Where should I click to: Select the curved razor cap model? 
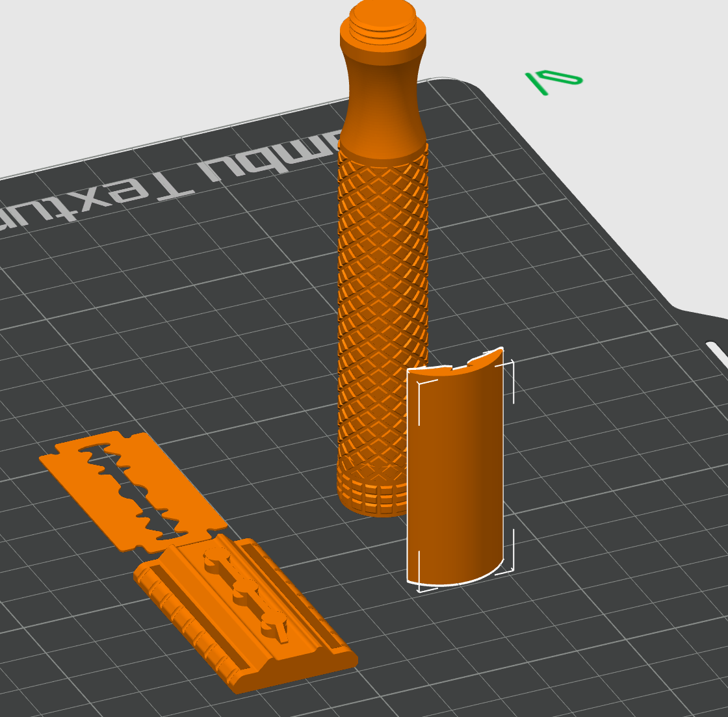point(456,467)
